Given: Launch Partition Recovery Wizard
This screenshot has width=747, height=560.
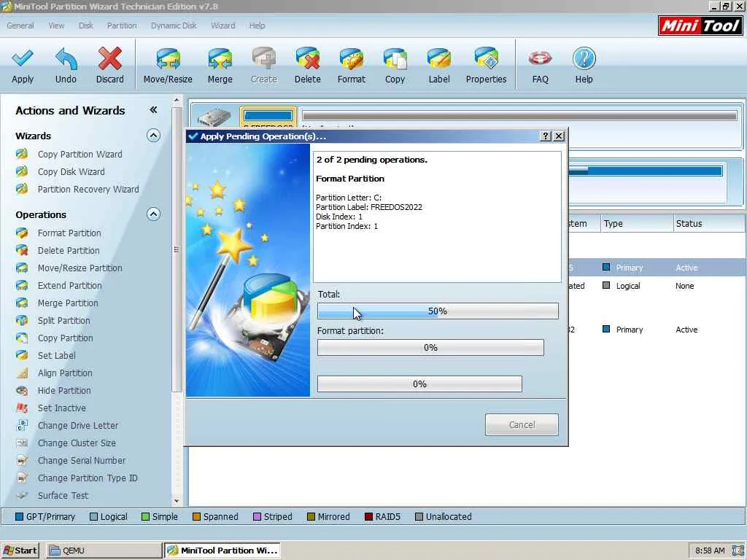Looking at the screenshot, I should 88,190.
